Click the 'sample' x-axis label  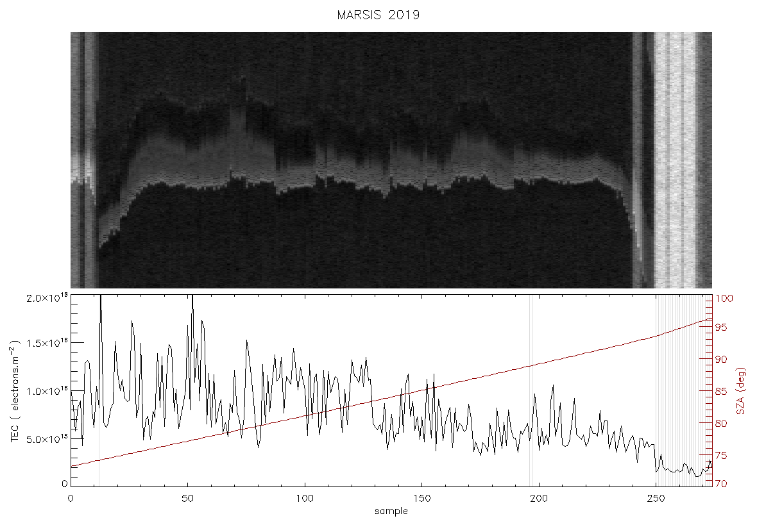click(x=391, y=511)
